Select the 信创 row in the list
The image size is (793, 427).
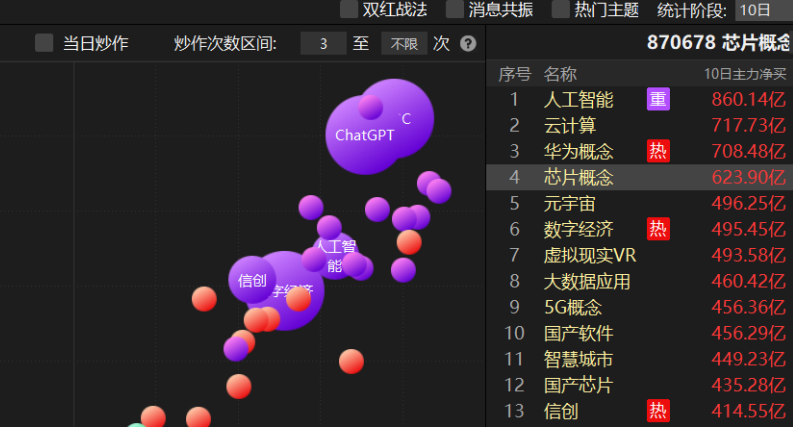(x=639, y=411)
